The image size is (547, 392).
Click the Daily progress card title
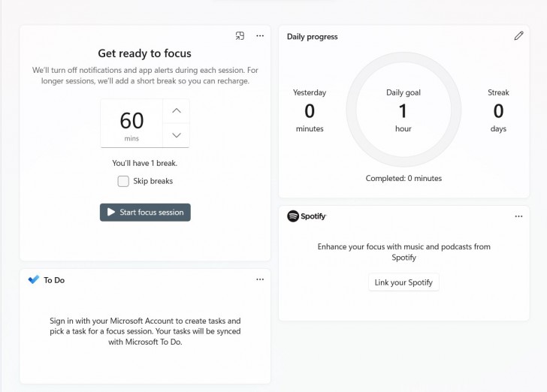313,37
